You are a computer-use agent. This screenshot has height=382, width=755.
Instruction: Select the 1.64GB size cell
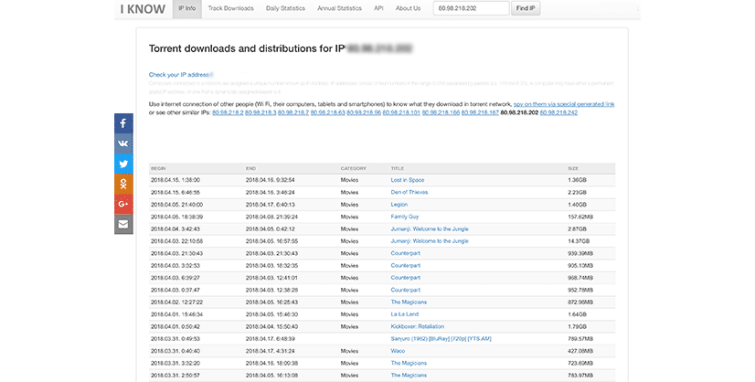(x=577, y=314)
